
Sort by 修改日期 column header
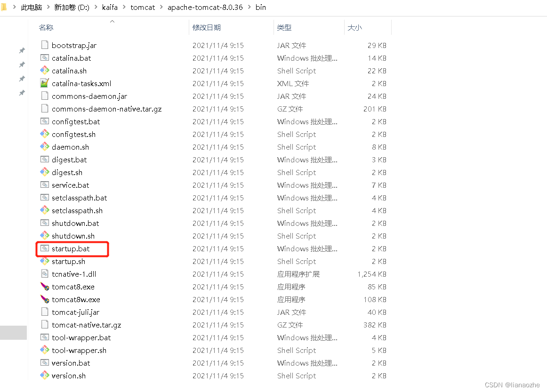[x=207, y=28]
